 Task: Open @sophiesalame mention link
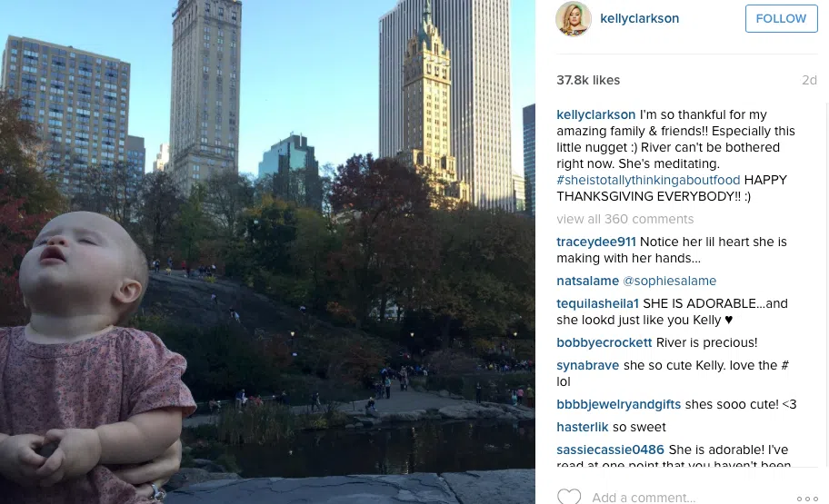point(669,281)
